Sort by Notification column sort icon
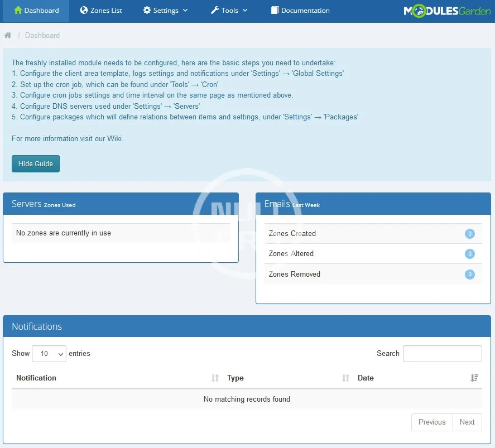This screenshot has height=448, width=495. [215, 378]
